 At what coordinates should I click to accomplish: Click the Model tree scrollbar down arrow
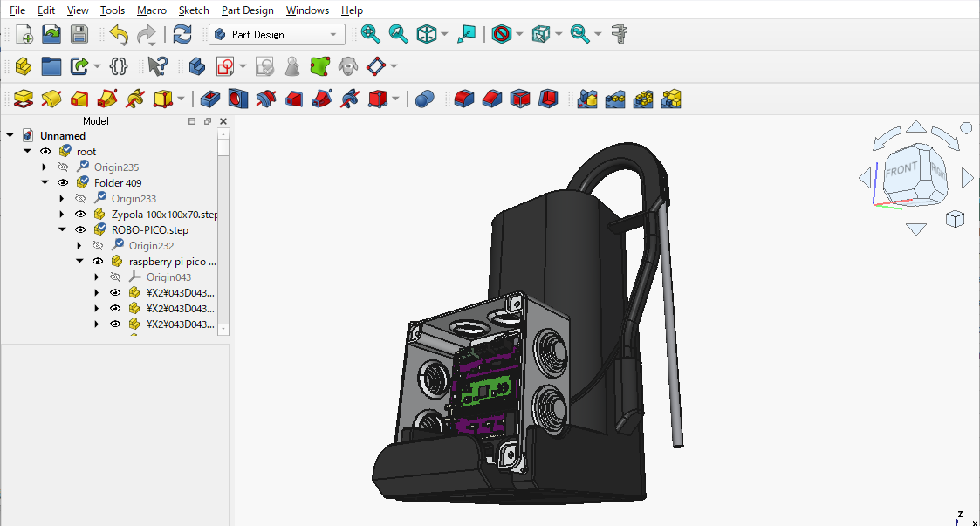(x=223, y=329)
